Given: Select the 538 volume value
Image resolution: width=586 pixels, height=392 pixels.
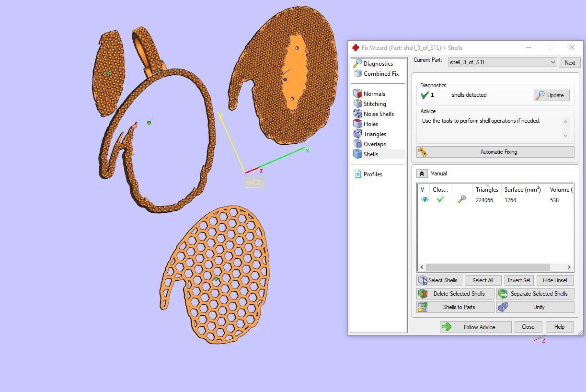Looking at the screenshot, I should (554, 200).
